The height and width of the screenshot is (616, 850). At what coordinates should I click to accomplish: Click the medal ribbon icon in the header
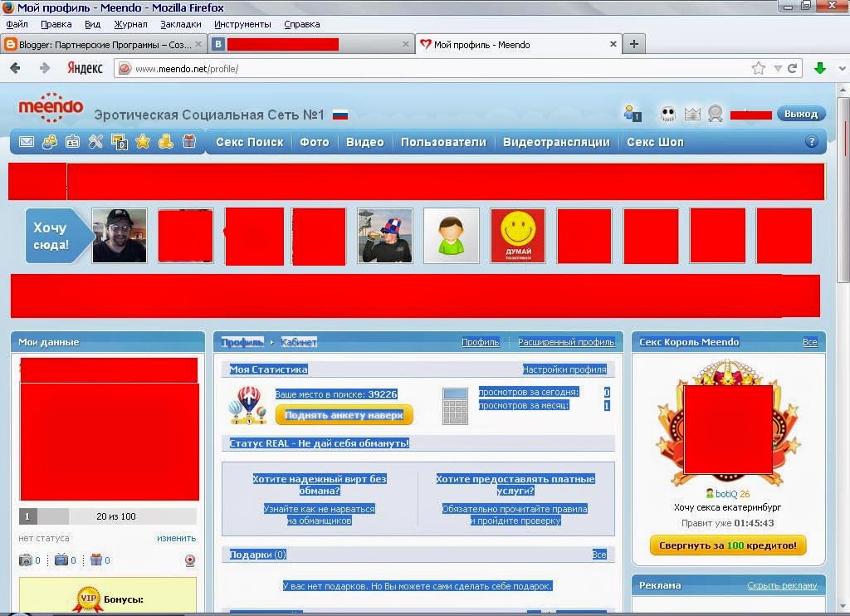[715, 114]
